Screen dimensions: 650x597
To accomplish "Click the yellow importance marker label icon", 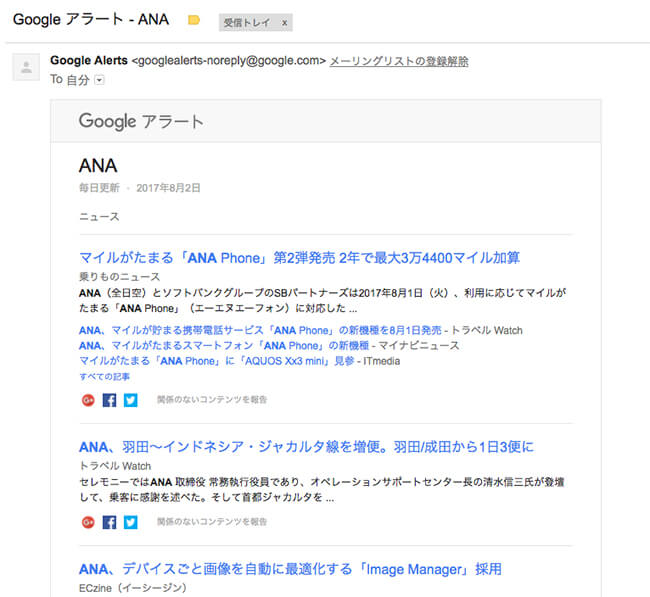I will pos(194,20).
